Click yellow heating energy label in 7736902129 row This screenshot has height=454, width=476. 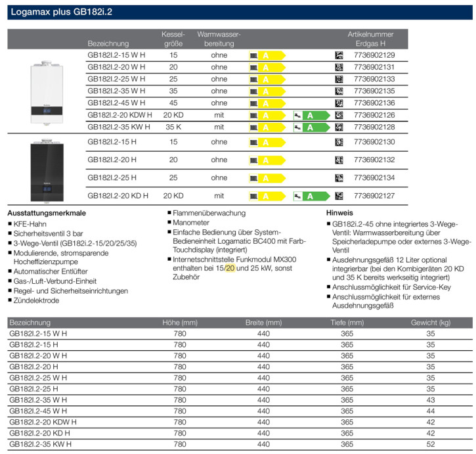click(267, 56)
